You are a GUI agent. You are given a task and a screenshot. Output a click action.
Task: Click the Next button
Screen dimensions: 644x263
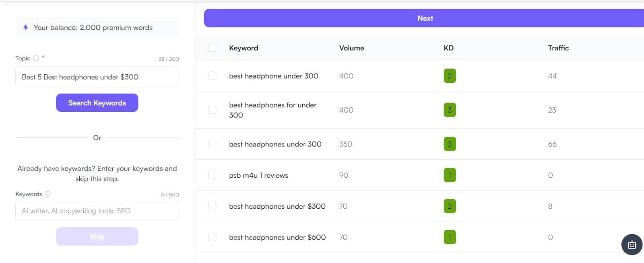pos(425,18)
